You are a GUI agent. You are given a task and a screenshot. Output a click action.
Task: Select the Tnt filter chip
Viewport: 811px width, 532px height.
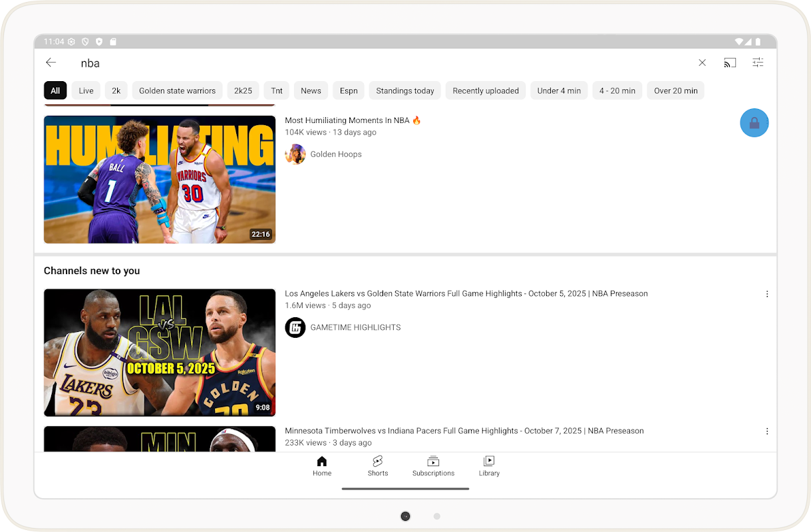coord(277,90)
